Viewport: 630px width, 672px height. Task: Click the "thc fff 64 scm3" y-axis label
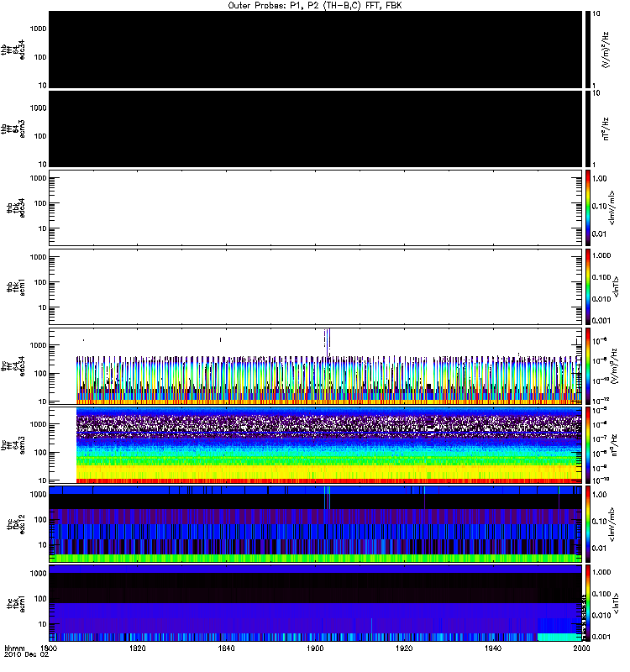(x=13, y=445)
